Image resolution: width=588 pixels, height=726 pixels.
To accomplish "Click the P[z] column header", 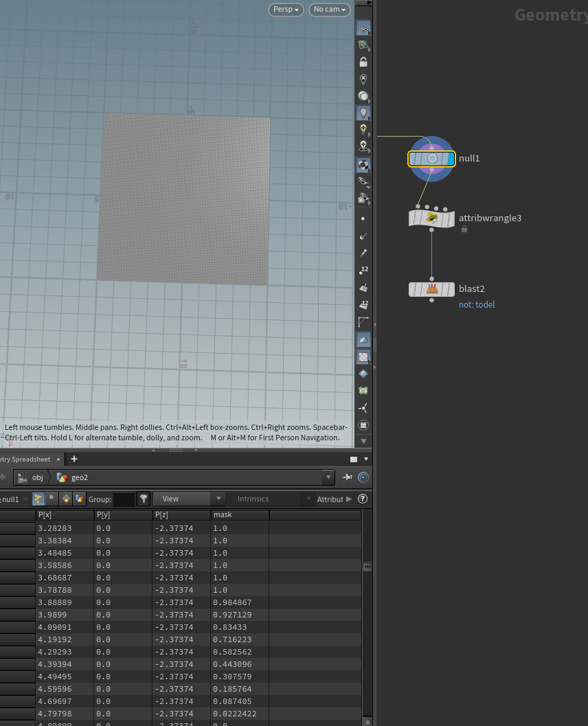I will (181, 515).
